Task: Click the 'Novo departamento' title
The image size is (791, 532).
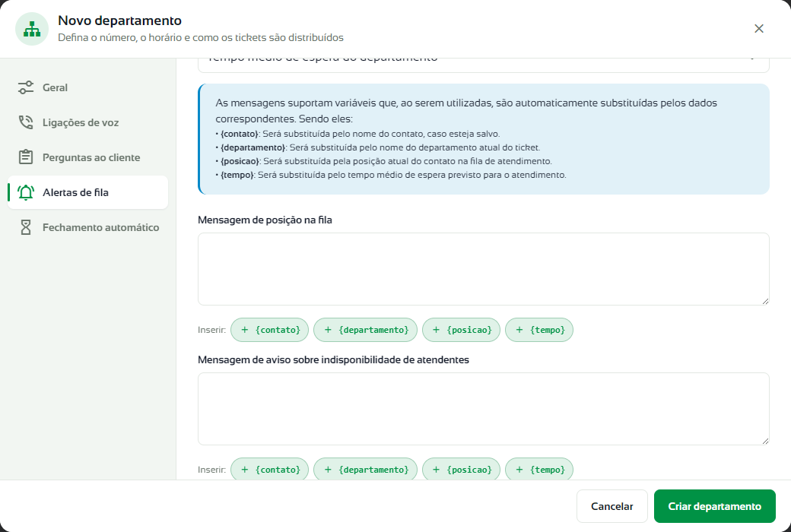Action: [x=119, y=21]
